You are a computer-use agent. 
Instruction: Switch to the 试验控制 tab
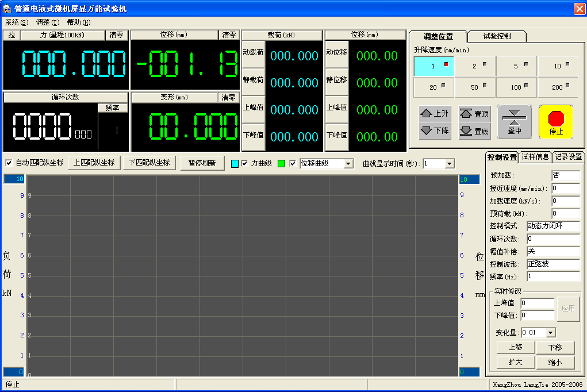click(x=497, y=36)
